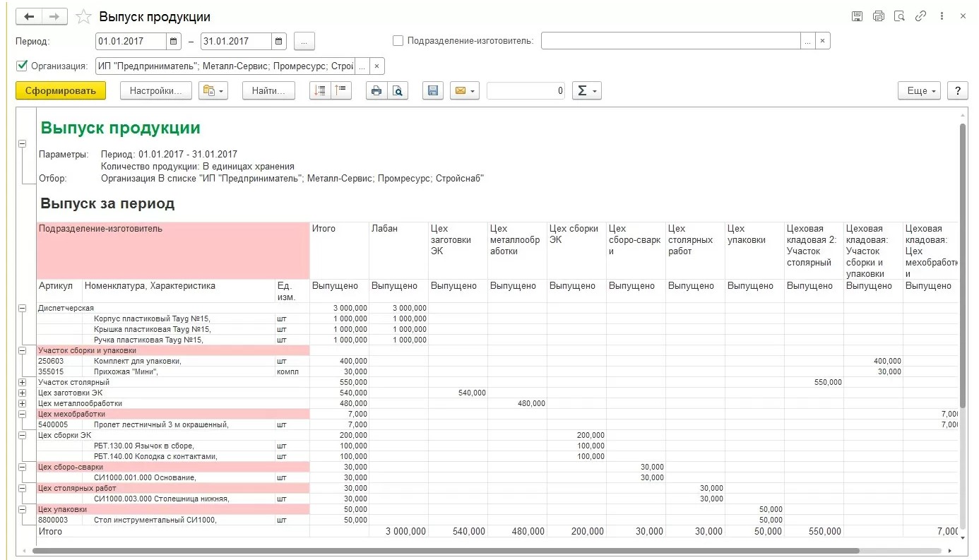Click the back navigation arrow

pos(30,16)
